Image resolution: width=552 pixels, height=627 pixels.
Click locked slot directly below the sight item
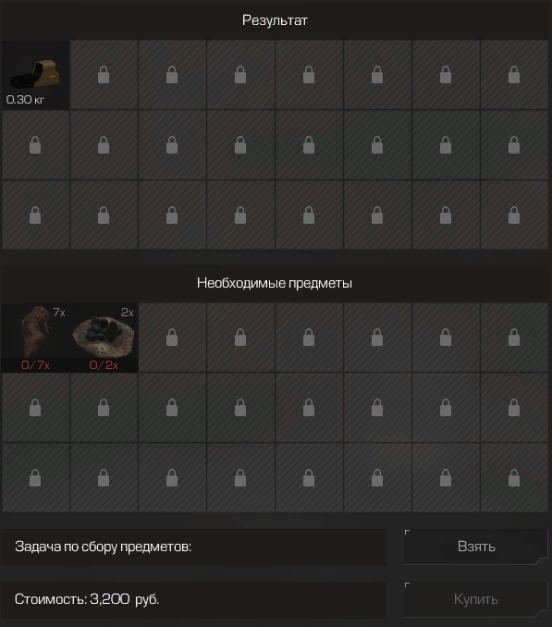pyautogui.click(x=35, y=145)
